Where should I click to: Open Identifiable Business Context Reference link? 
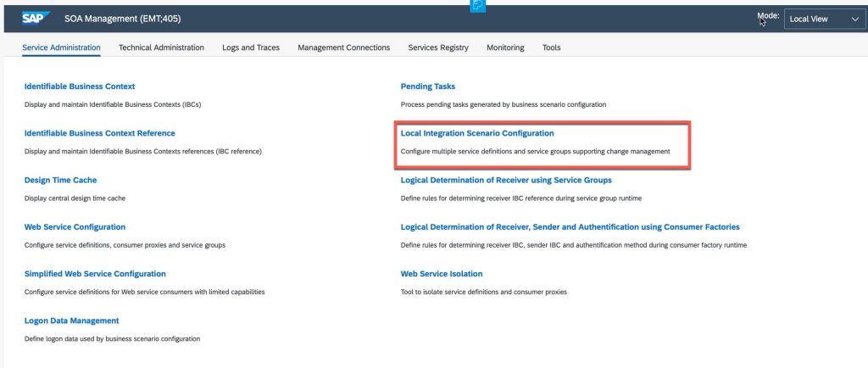coord(100,133)
